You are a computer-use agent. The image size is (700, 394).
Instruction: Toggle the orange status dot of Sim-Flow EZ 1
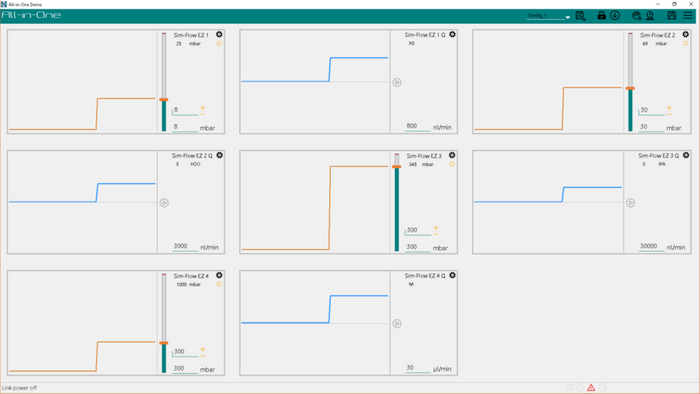click(219, 44)
